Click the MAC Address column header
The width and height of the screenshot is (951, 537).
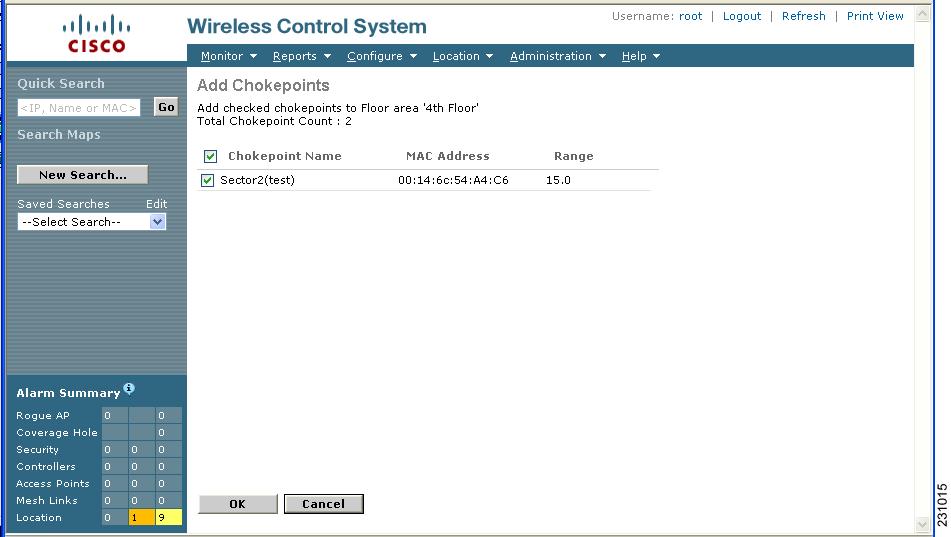(448, 156)
